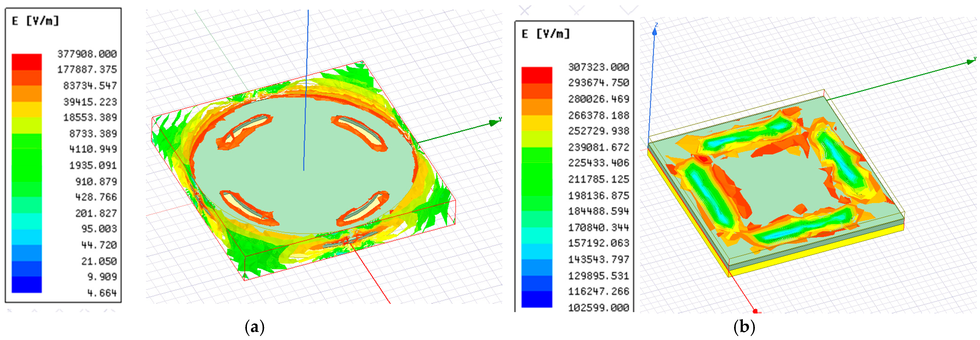Click the right E [V/m] legend title

[x=546, y=34]
